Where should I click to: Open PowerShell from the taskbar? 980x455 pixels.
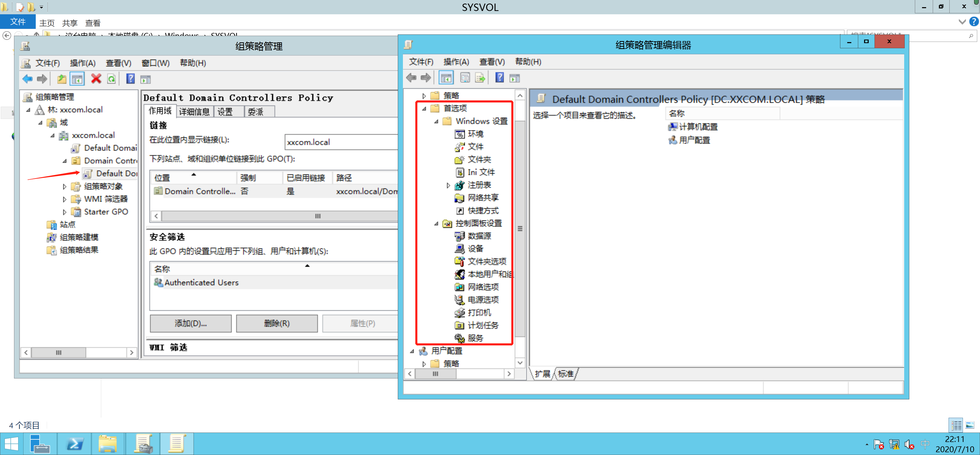74,444
